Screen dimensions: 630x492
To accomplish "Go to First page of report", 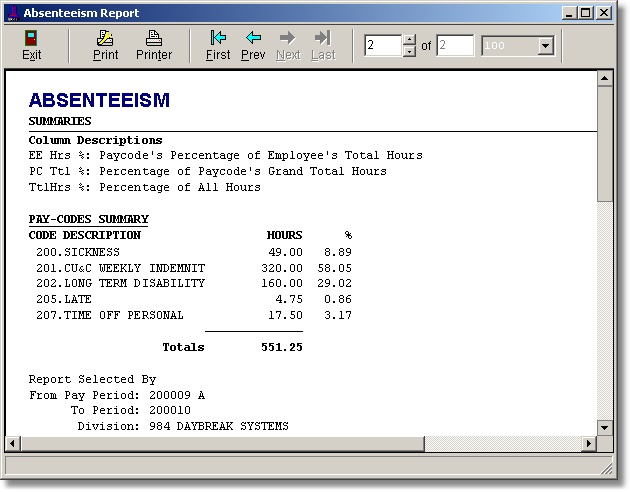I will tap(218, 45).
